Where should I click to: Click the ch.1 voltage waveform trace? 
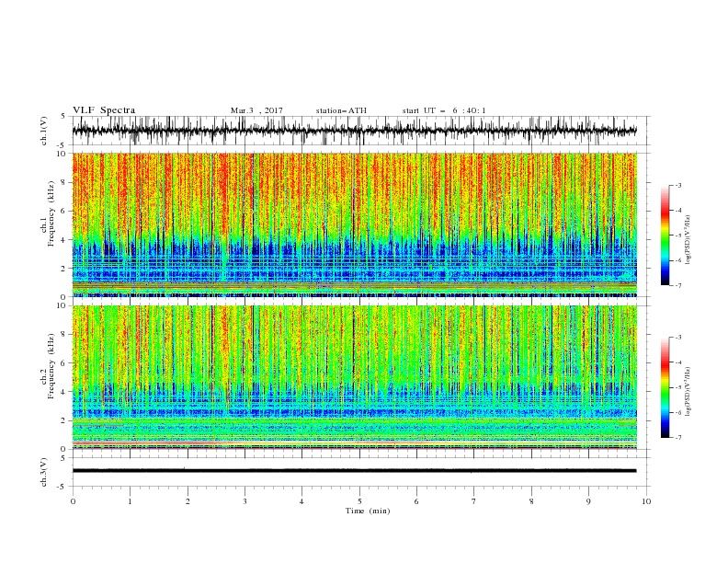pyautogui.click(x=354, y=131)
